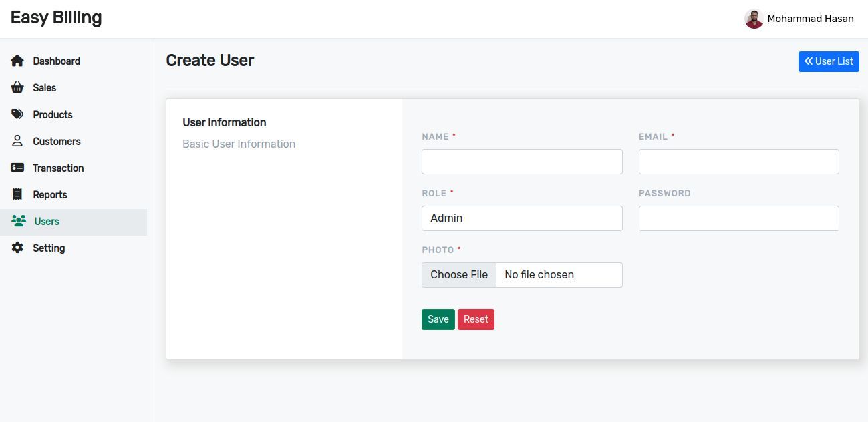Screen dimensions: 868x422
Task: Click the Dashboard home icon
Action: (17, 61)
